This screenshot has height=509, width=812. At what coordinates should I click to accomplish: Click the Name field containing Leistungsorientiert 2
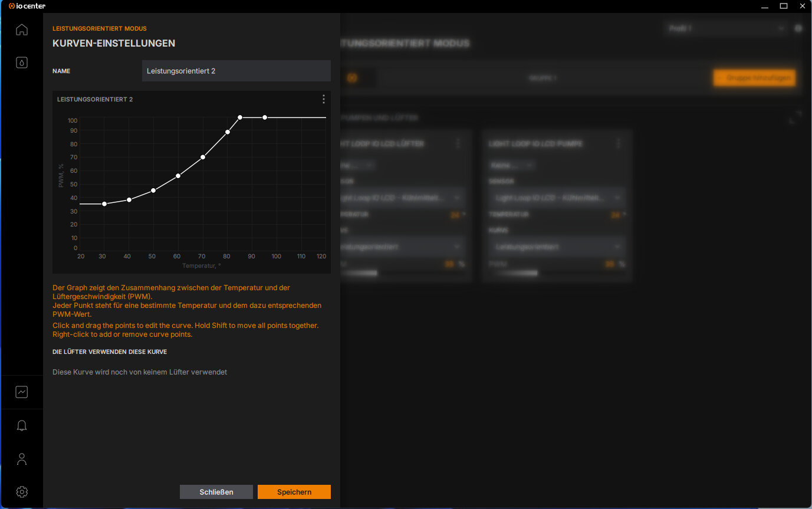(236, 71)
